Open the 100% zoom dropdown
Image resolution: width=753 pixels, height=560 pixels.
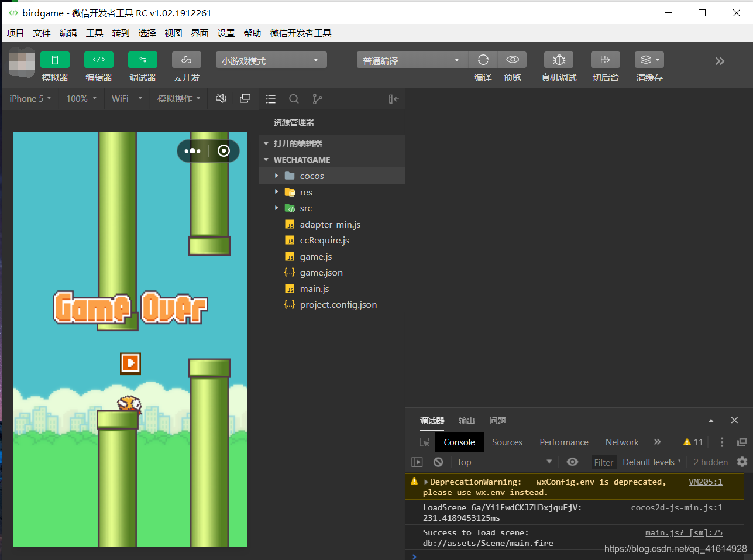click(81, 99)
